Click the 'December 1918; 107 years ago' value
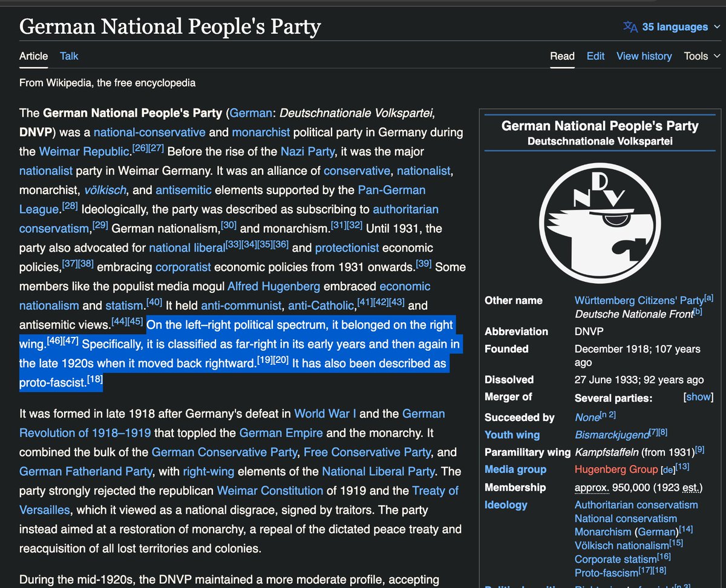Screen dimensions: 726x588 pyautogui.click(x=637, y=355)
